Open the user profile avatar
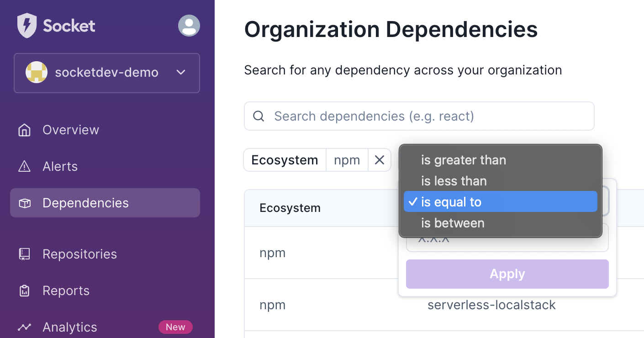644x338 pixels. pyautogui.click(x=189, y=26)
